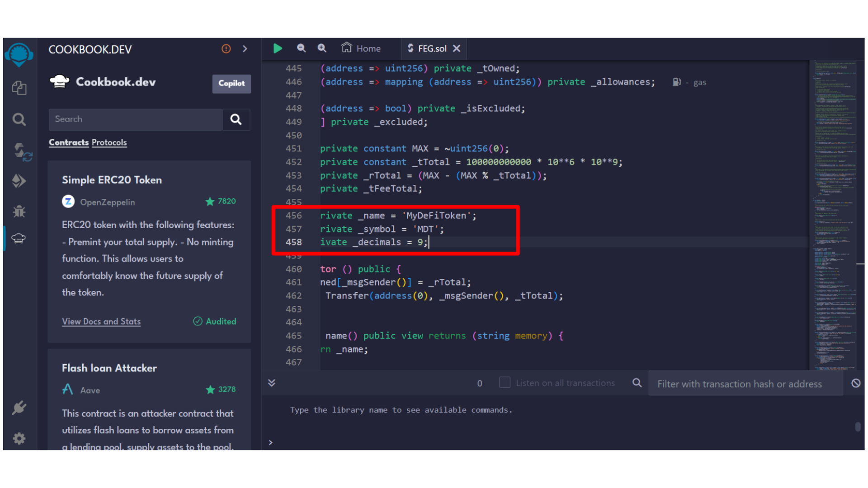
Task: Enable Listen on all transactions checkbox
Action: tap(505, 383)
